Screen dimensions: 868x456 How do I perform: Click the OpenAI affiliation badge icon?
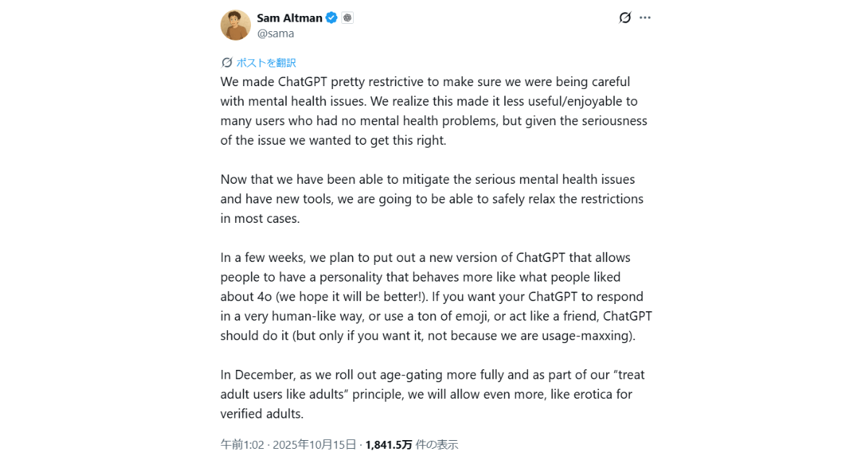[x=348, y=18]
